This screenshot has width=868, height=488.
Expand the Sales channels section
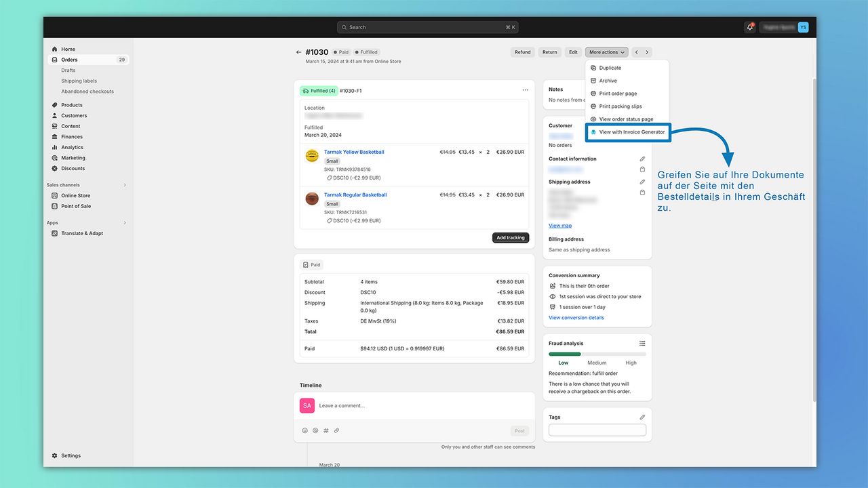point(124,185)
